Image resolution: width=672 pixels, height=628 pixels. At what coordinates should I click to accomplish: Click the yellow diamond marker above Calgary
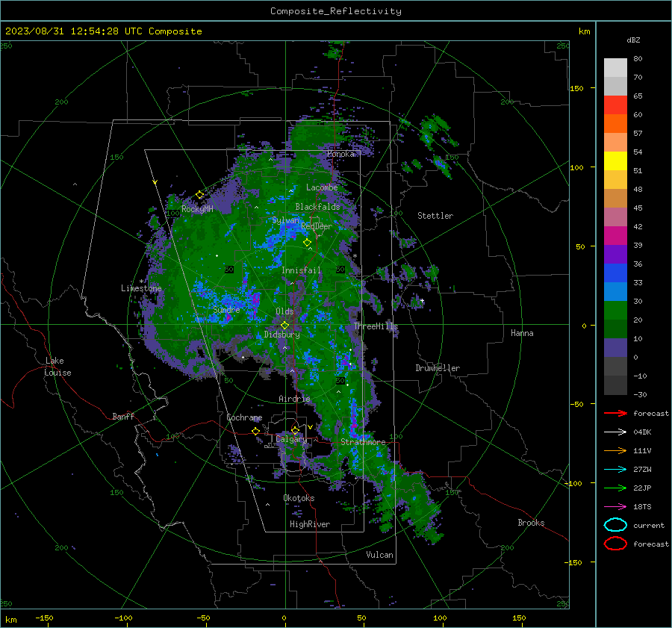[x=295, y=430]
